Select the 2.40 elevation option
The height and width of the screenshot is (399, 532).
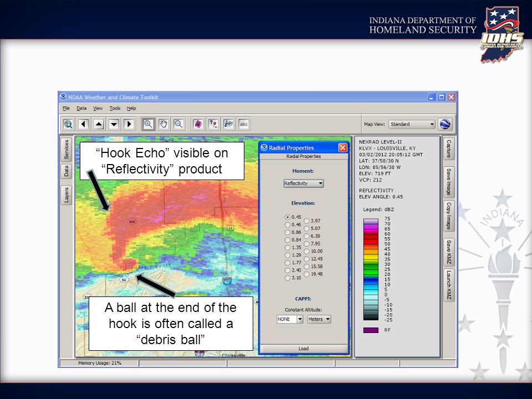(x=288, y=270)
